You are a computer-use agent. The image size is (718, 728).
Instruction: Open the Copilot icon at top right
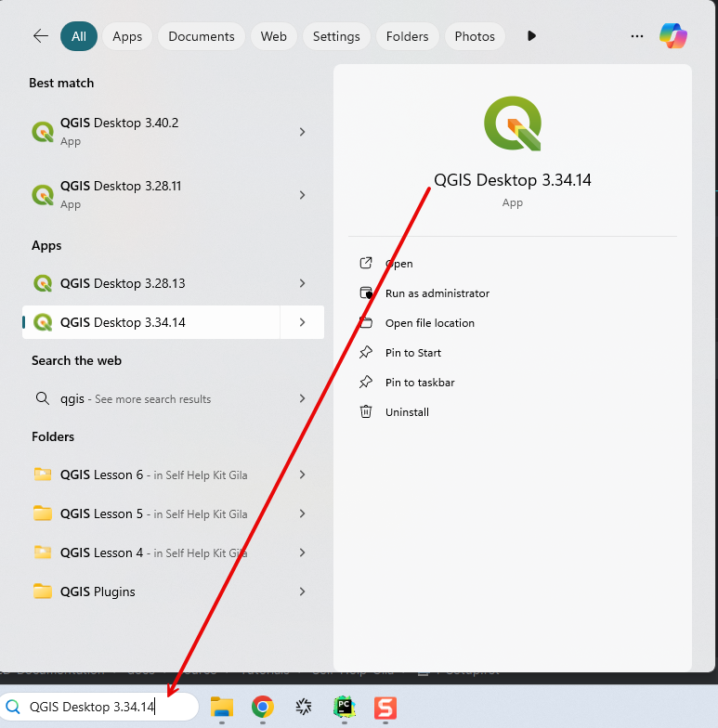click(673, 36)
